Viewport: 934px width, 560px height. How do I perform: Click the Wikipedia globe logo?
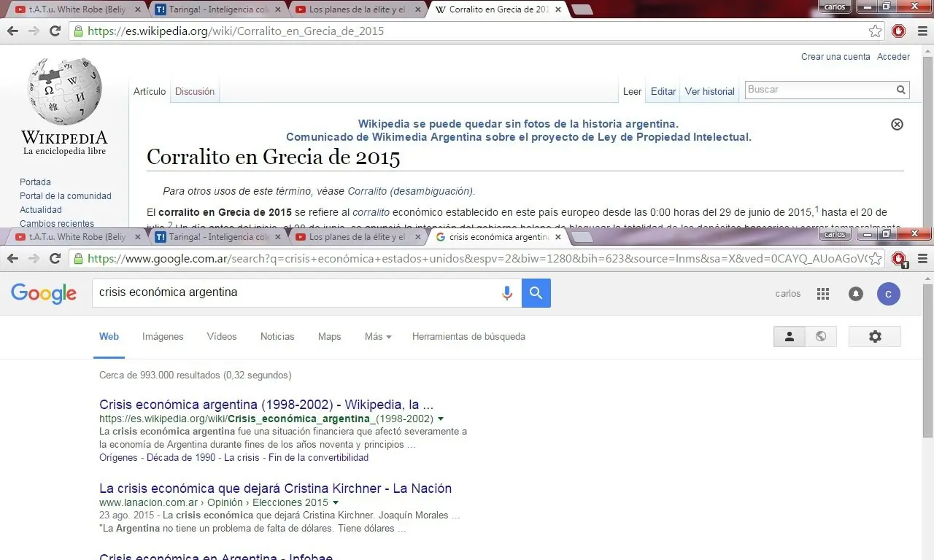click(64, 91)
